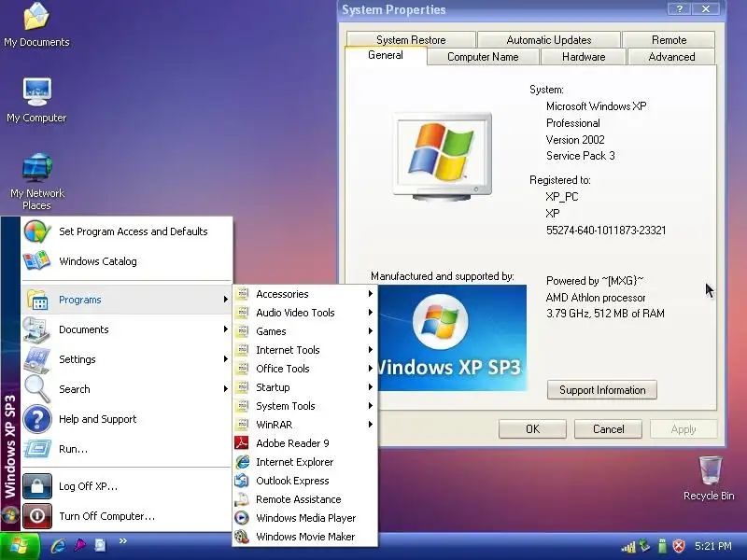This screenshot has height=560, width=747.
Task: Click the System Properties help question button
Action: point(680,9)
